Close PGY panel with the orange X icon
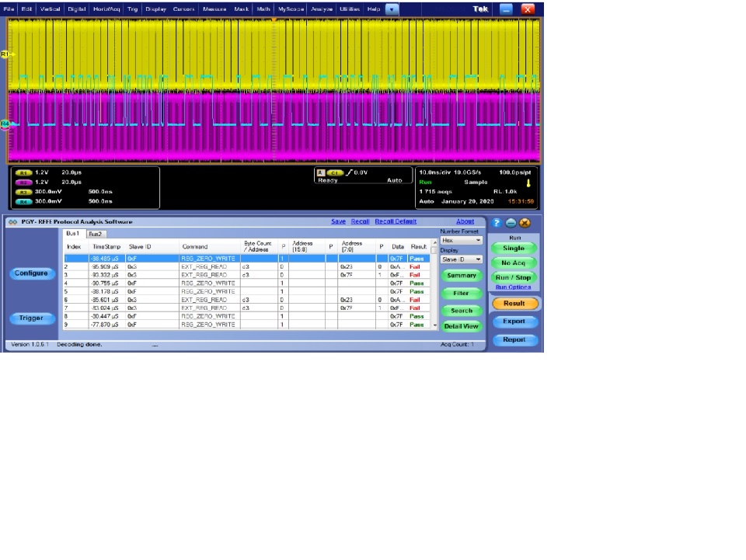The image size is (746, 560). click(x=525, y=222)
